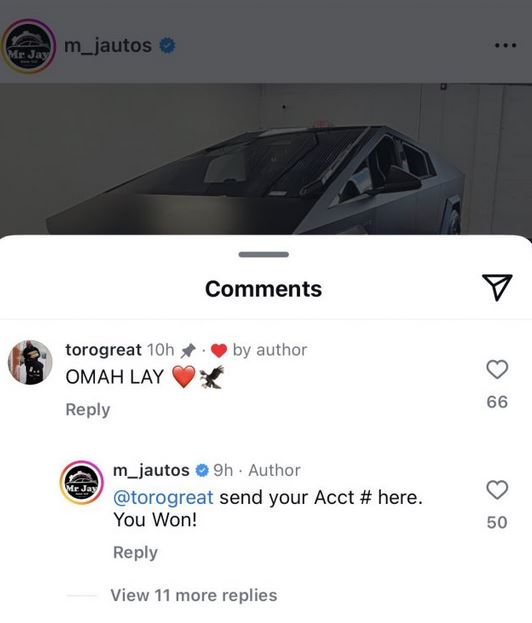The image size is (532, 623).
Task: Click the red heart liked-by-author icon
Action: 219,351
